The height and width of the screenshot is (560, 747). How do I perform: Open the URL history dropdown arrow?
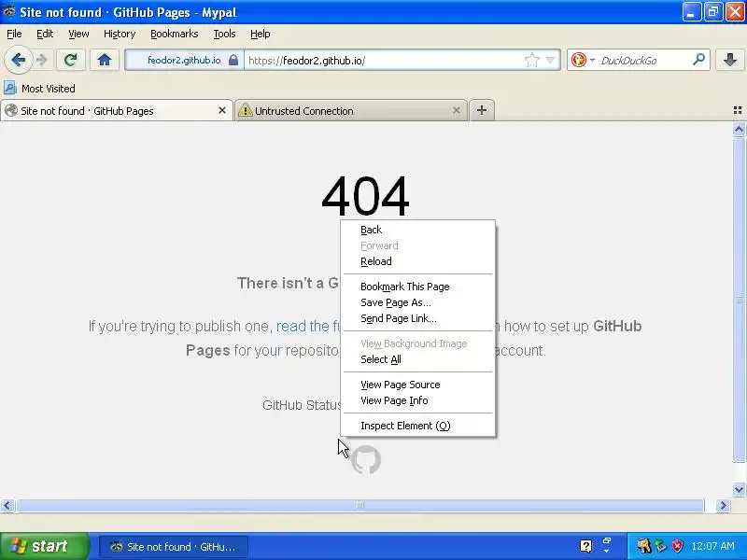[x=550, y=60]
